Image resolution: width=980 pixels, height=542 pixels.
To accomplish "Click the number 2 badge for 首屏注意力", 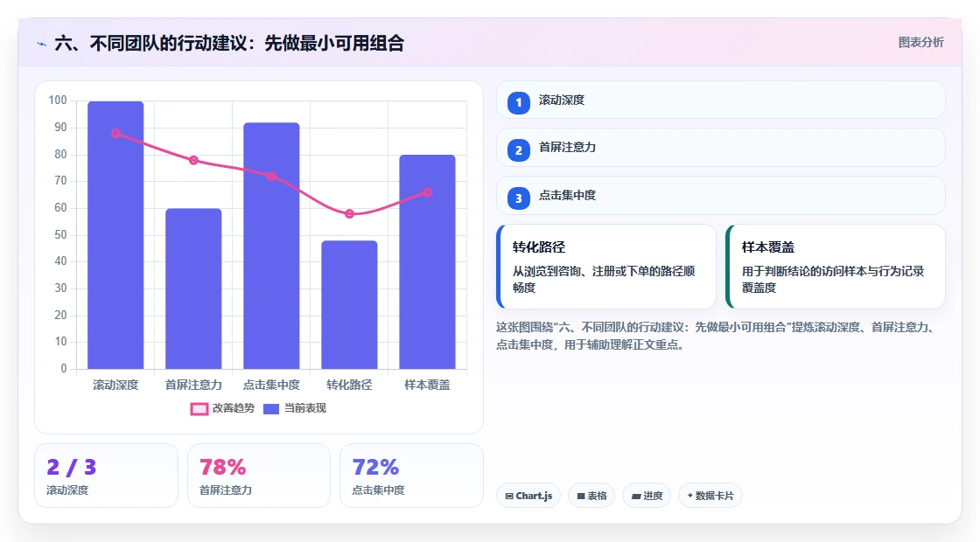I will coord(518,150).
